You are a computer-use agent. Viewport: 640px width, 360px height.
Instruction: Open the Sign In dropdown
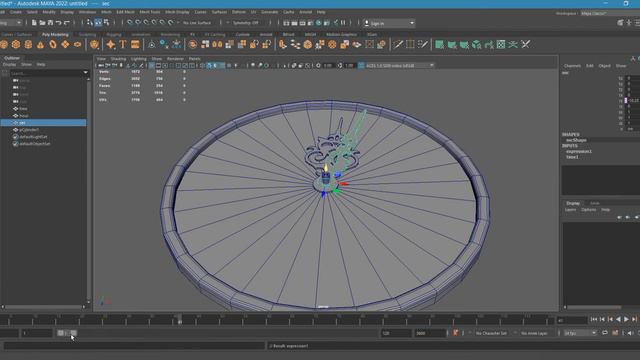point(389,23)
